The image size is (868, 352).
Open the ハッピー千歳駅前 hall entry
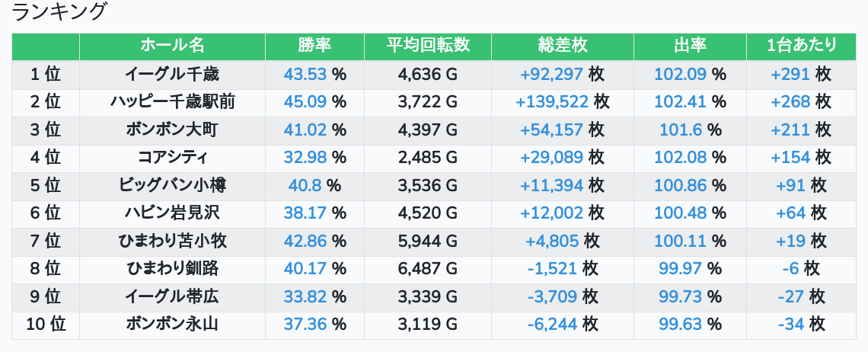172,102
